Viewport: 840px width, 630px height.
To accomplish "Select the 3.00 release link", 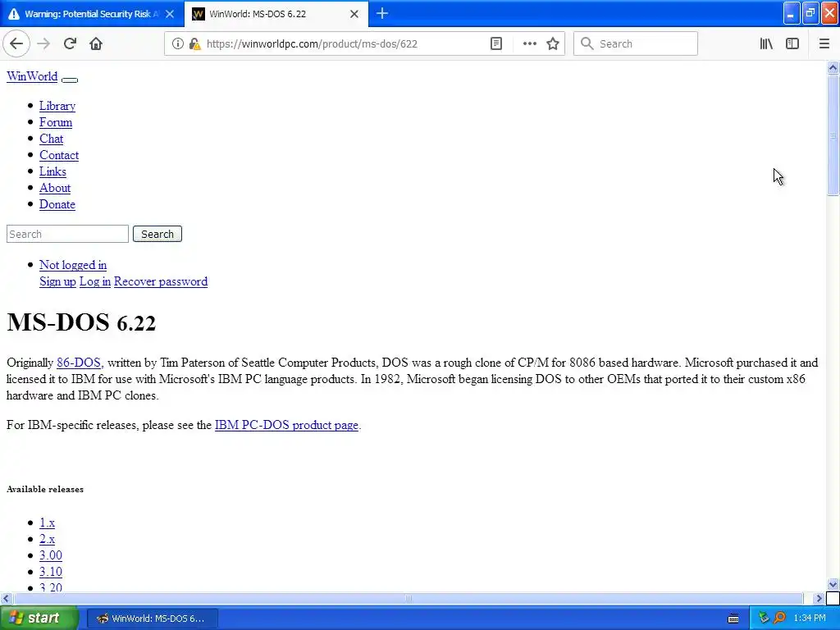I will [51, 555].
